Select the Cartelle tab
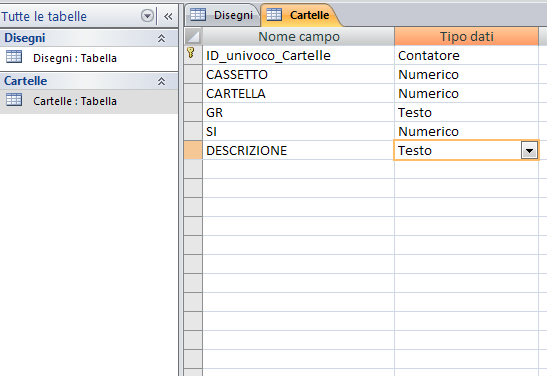This screenshot has height=376, width=547. [299, 15]
